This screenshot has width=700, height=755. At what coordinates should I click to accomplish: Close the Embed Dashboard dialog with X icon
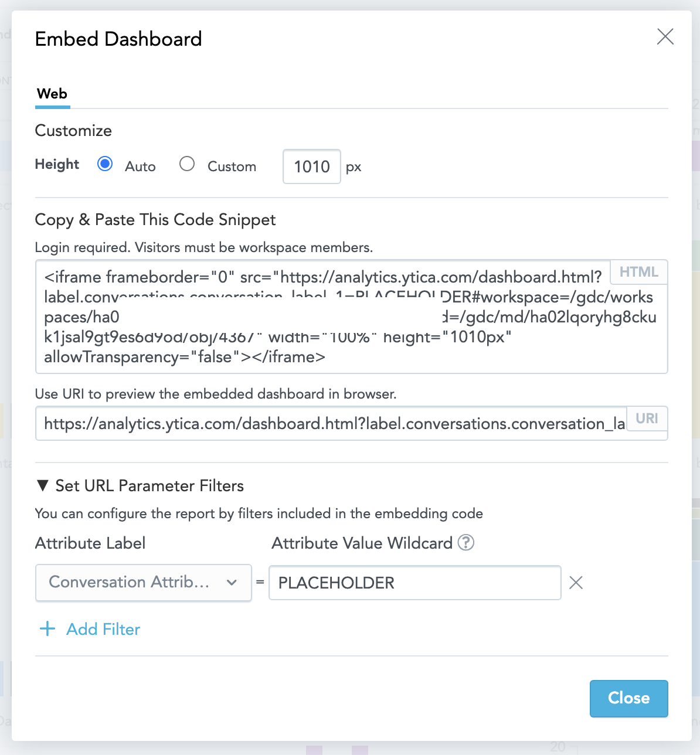(665, 37)
